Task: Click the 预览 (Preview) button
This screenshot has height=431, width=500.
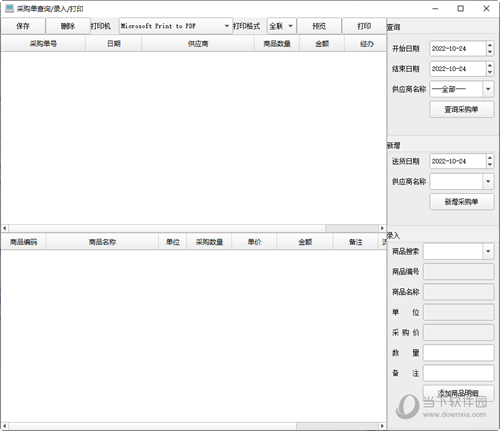Action: (x=319, y=26)
